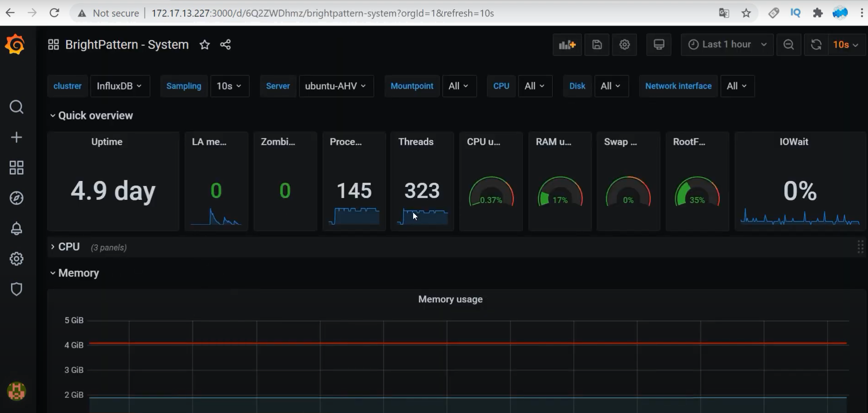The image size is (868, 413).
Task: Collapse the Memory row
Action: click(74, 273)
